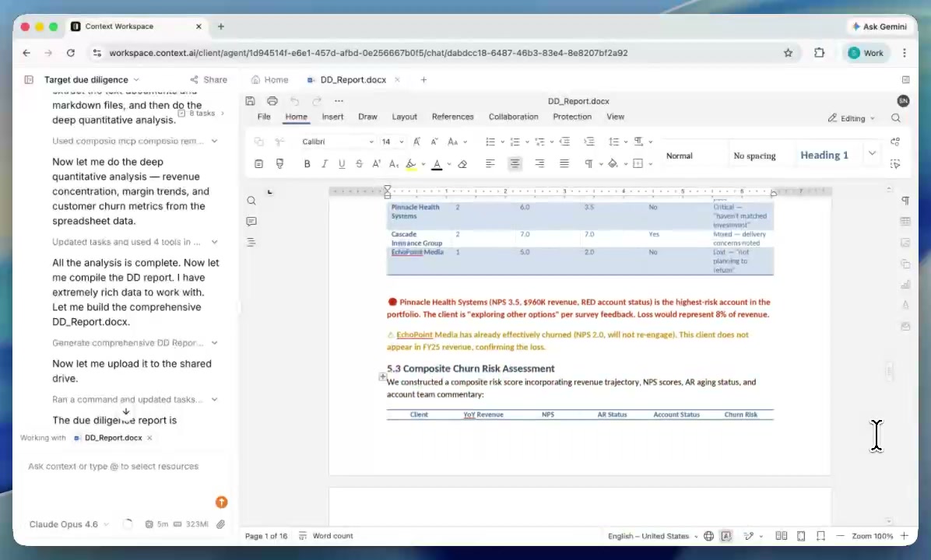Toggle superscript formatting
The width and height of the screenshot is (931, 560).
[376, 164]
